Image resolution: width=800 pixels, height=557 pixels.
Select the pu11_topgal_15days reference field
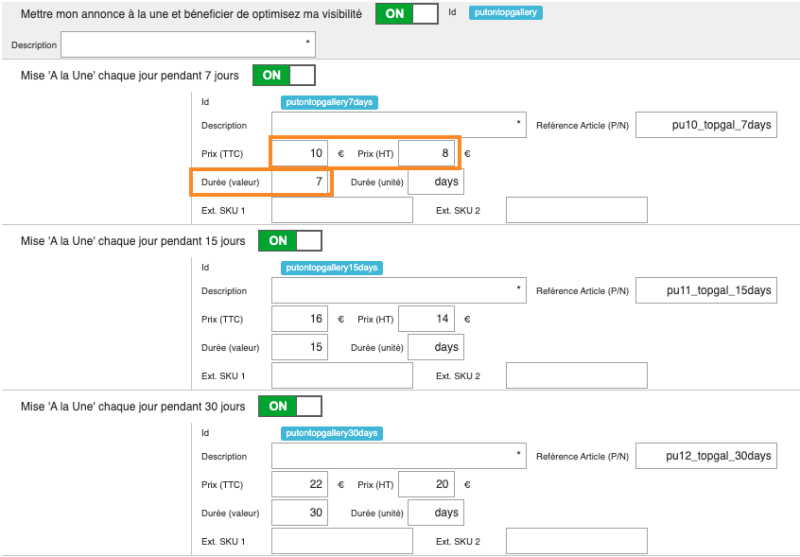(x=706, y=290)
